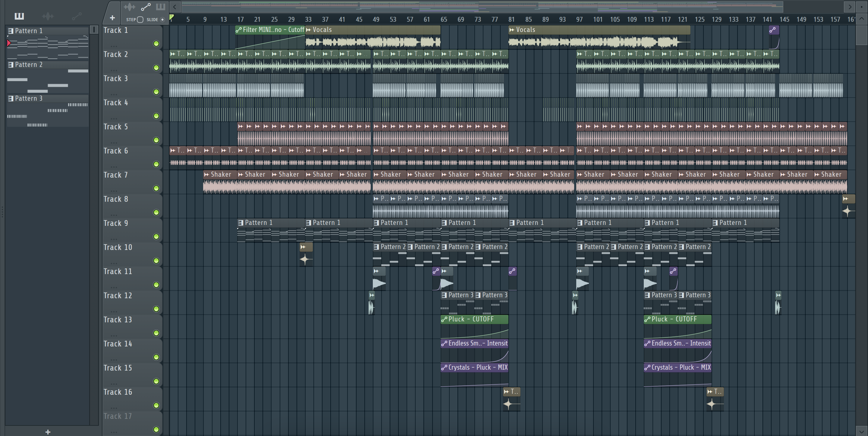This screenshot has width=868, height=436.
Task: Click the horizontal overview scrollbar at the top
Action: point(482,6)
